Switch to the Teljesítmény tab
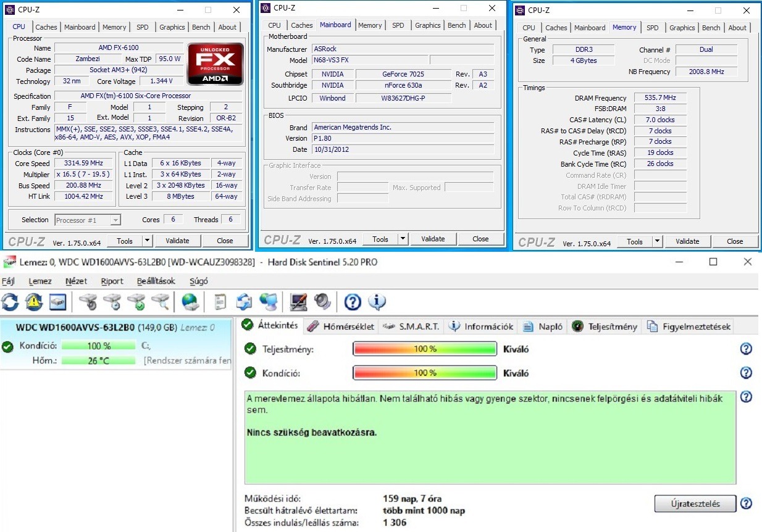 [605, 326]
